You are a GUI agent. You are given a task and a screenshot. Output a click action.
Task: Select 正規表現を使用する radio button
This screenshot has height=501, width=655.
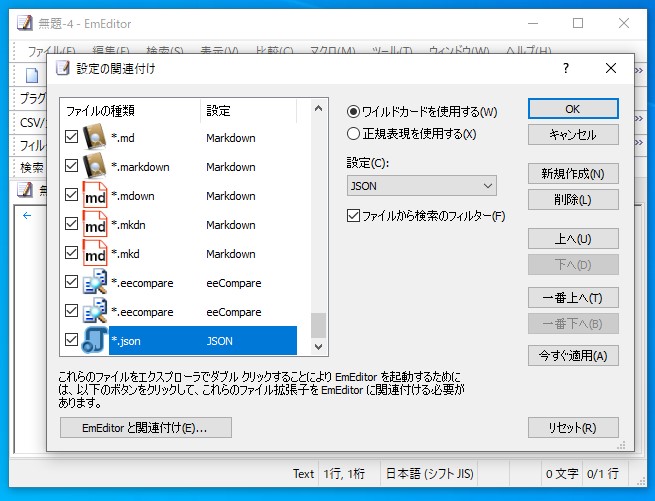[x=353, y=134]
